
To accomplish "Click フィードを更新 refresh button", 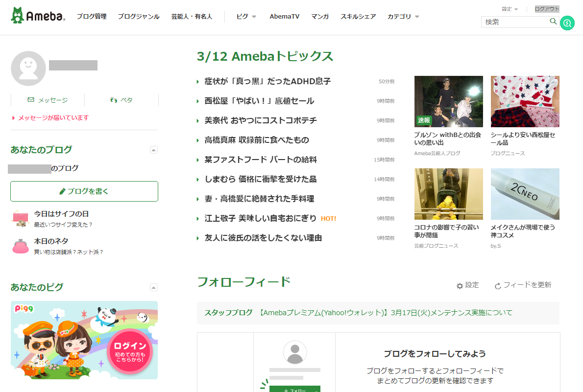I will point(523,285).
